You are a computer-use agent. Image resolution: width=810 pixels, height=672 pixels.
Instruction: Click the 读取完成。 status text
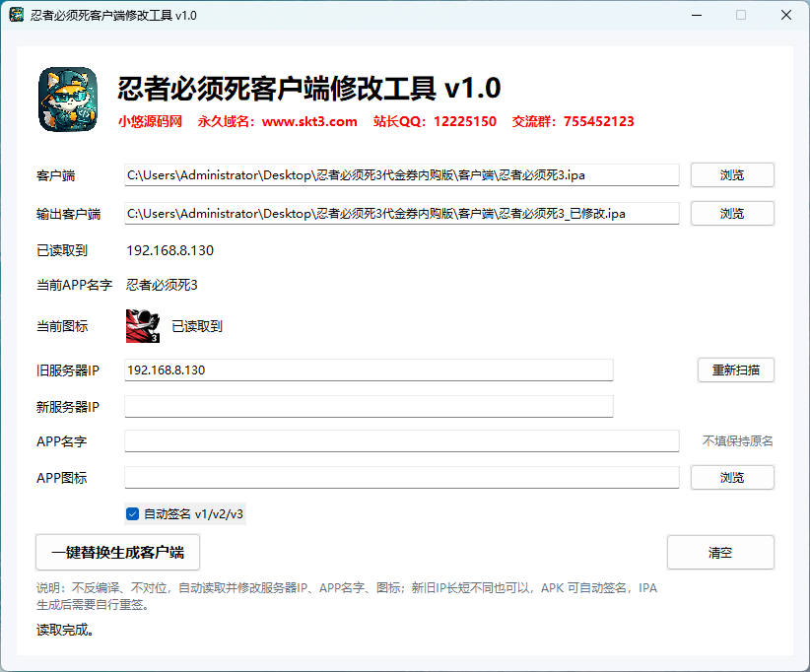click(65, 630)
